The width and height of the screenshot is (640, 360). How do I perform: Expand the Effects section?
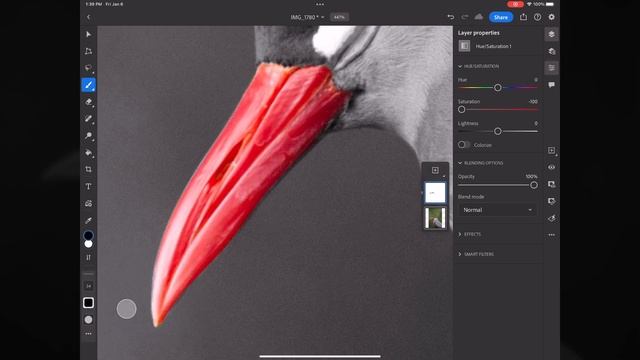pos(460,234)
